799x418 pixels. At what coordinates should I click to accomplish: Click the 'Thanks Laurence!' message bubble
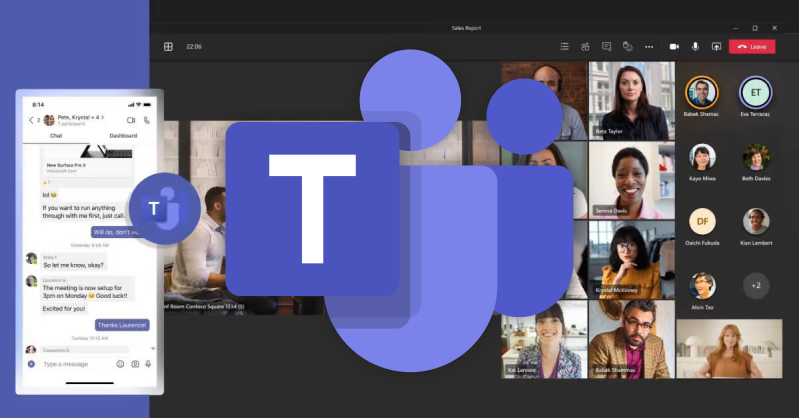122,325
